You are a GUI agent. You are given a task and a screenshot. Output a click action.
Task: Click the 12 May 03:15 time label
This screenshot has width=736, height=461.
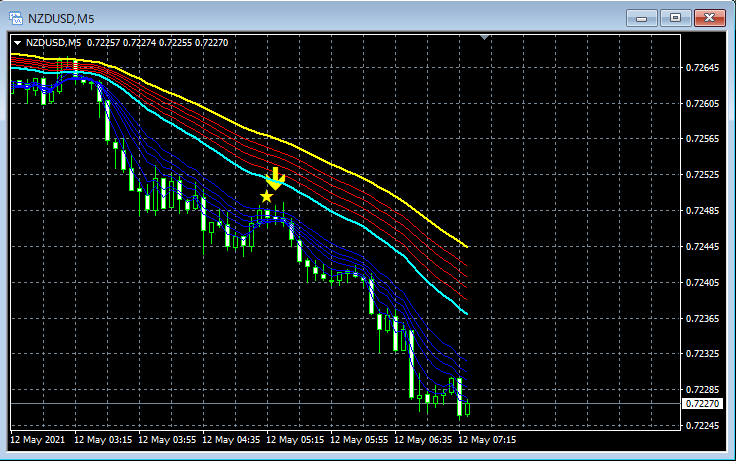pos(103,440)
